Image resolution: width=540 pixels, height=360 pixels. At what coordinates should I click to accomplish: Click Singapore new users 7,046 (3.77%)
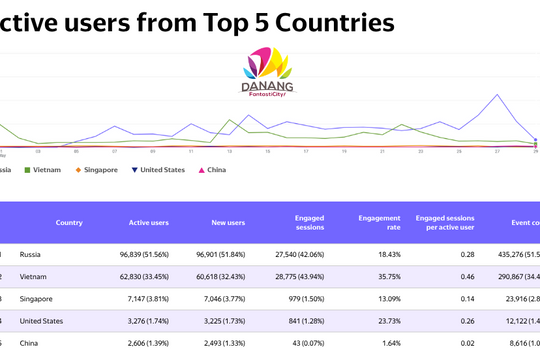coord(225,299)
